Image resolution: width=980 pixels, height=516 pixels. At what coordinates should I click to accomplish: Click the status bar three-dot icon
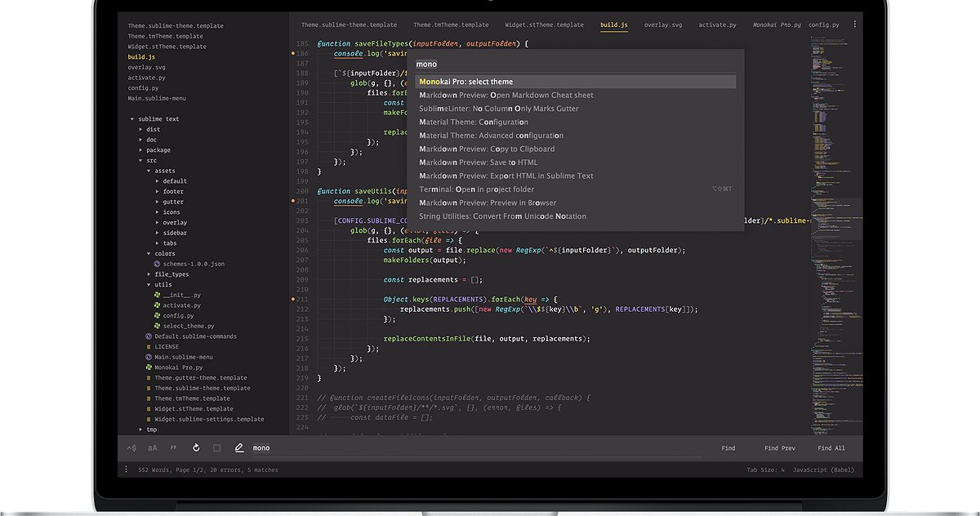tap(125, 469)
